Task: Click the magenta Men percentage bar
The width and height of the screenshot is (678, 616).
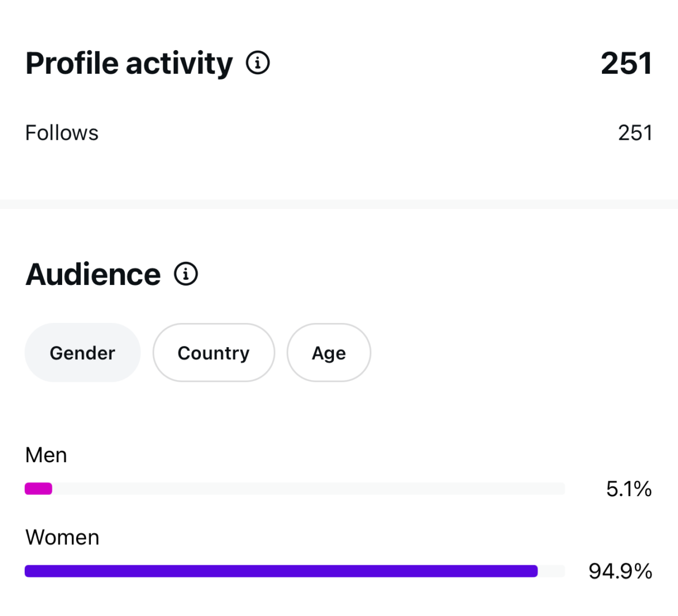Action: (x=39, y=489)
